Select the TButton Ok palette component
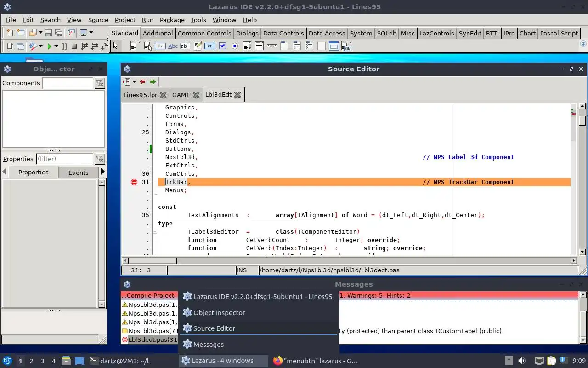This screenshot has width=588, height=368. (x=160, y=46)
